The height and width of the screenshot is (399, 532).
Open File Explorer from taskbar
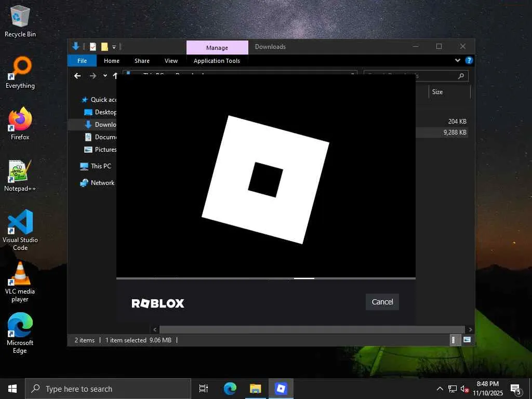pos(256,389)
